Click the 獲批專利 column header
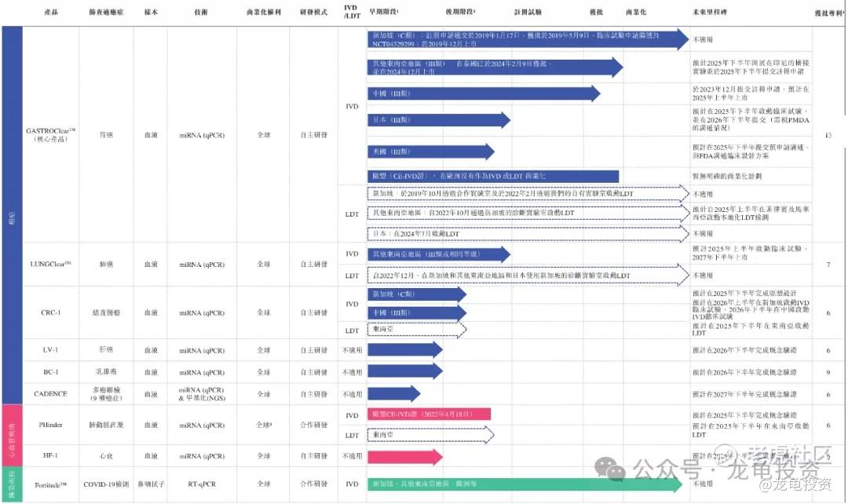 [x=828, y=13]
